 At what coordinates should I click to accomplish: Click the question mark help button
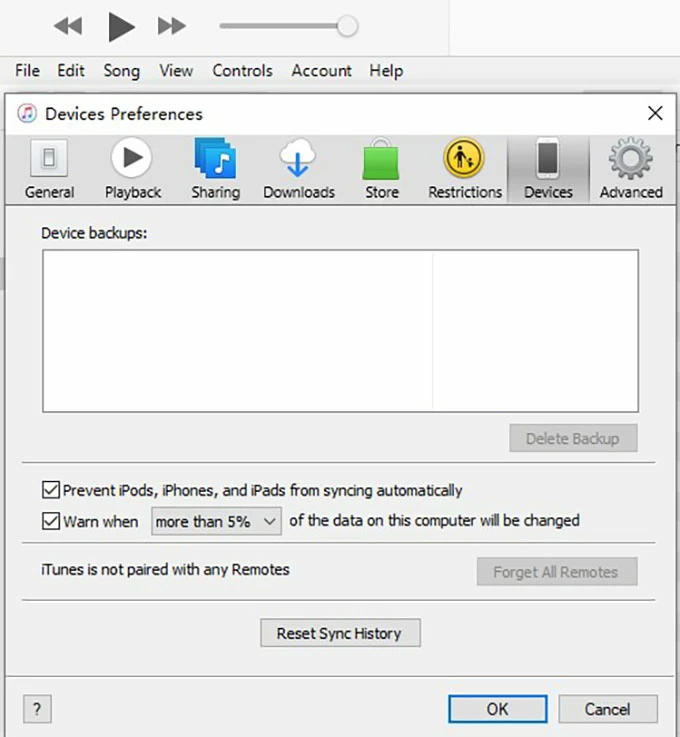37,709
